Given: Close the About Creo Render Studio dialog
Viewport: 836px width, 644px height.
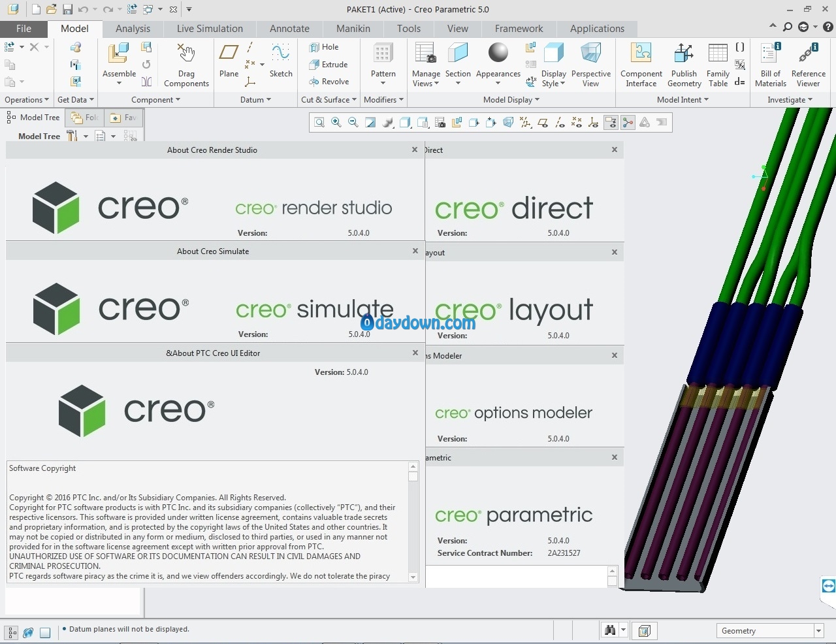Looking at the screenshot, I should [415, 150].
